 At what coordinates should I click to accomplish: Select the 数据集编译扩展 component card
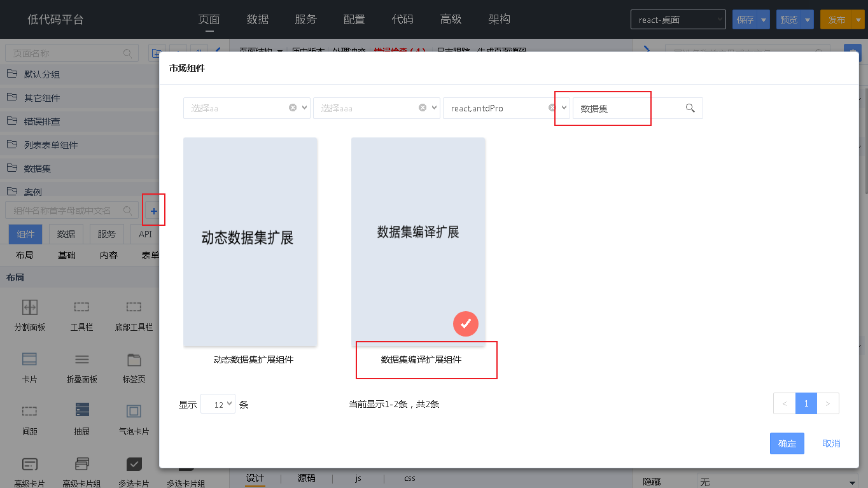[418, 242]
